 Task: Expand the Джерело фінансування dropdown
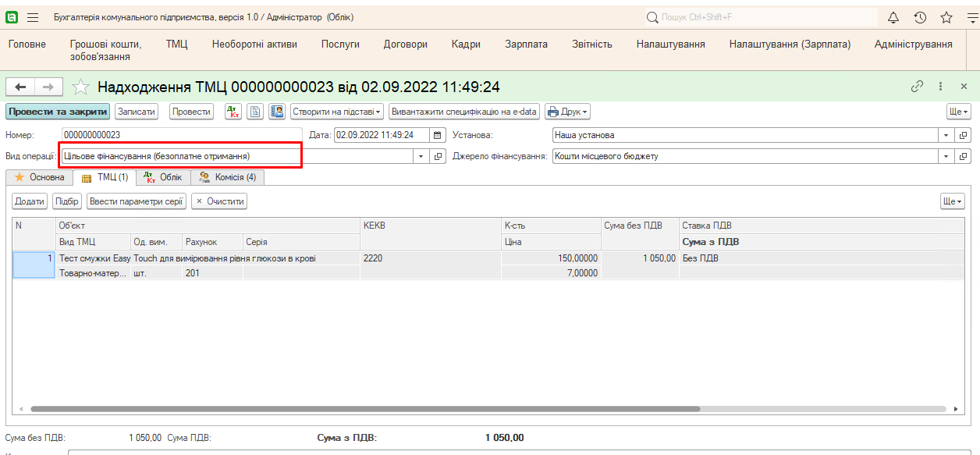click(x=946, y=156)
